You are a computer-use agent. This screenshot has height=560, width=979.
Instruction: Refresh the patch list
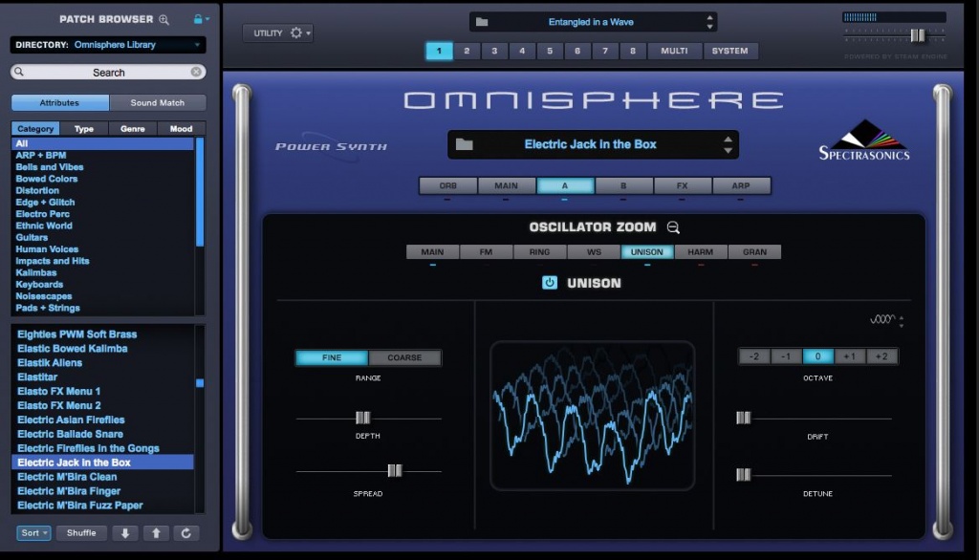point(186,533)
